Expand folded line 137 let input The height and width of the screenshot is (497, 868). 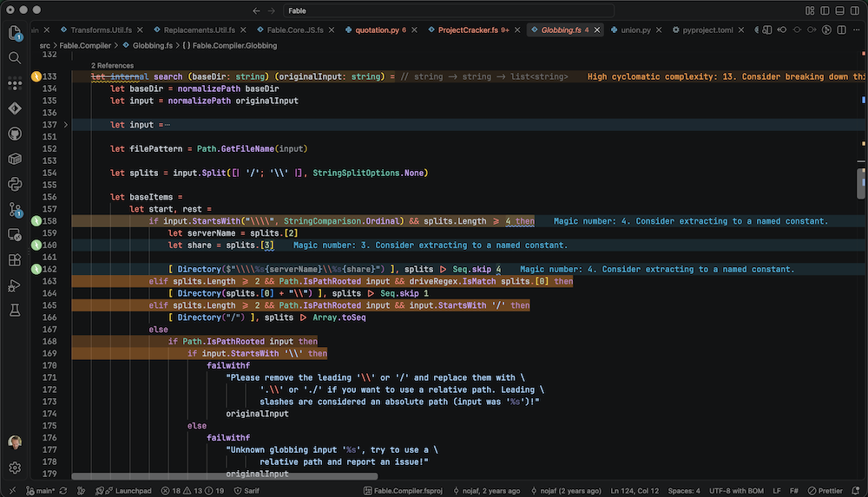[65, 125]
